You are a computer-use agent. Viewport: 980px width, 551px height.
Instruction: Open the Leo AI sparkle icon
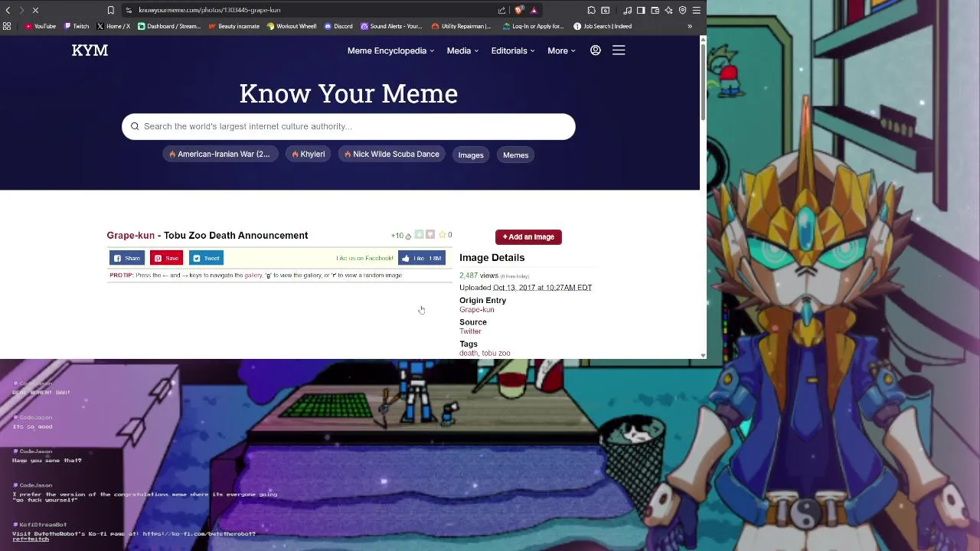[668, 10]
